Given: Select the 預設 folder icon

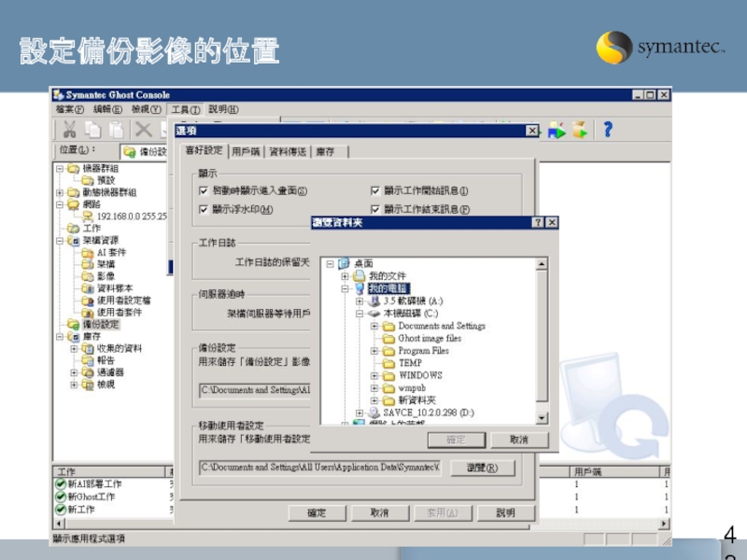Looking at the screenshot, I should point(87,180).
